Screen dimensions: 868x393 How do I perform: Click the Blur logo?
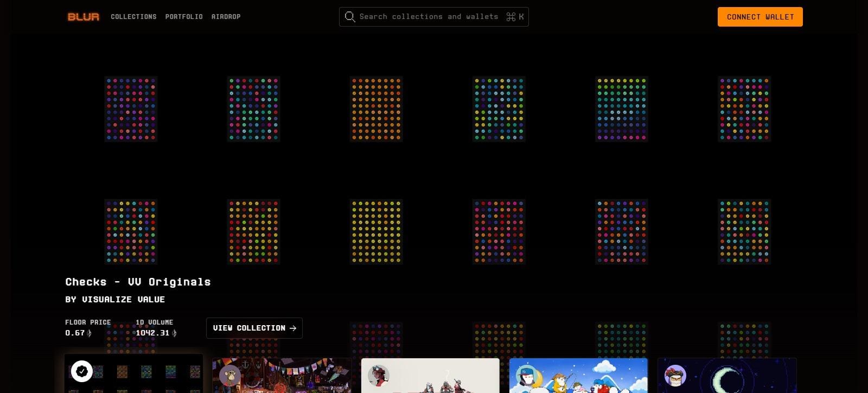point(84,17)
